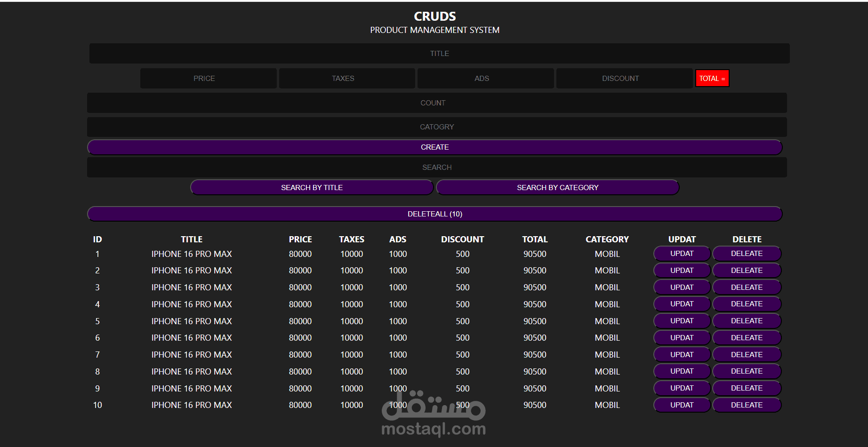This screenshot has width=868, height=447.
Task: Click DELEATE in row ID 7
Action: 747,355
